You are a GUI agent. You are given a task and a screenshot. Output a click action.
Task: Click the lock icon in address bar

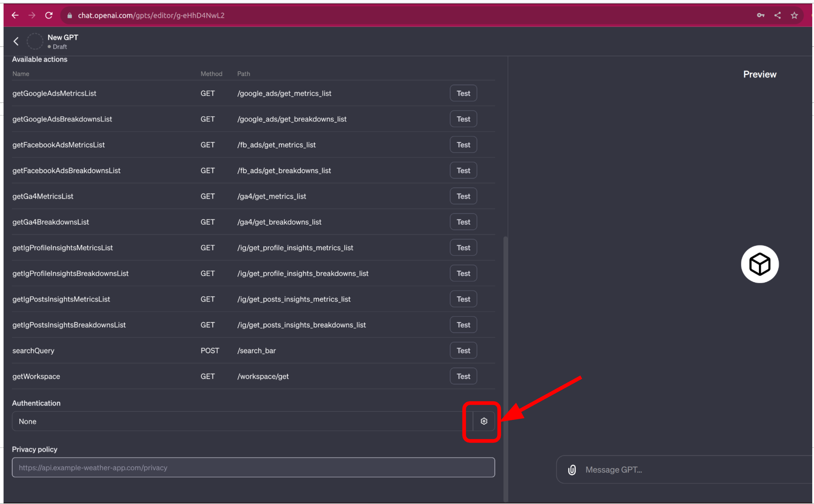pos(69,15)
